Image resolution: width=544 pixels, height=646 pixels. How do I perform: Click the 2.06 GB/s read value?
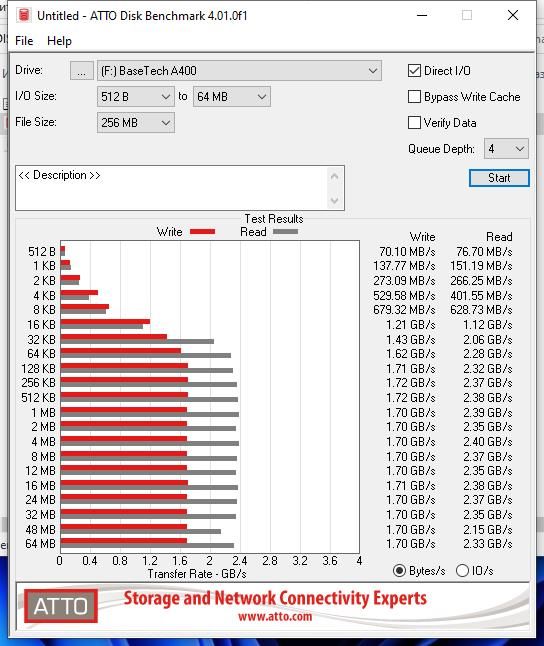pos(488,340)
